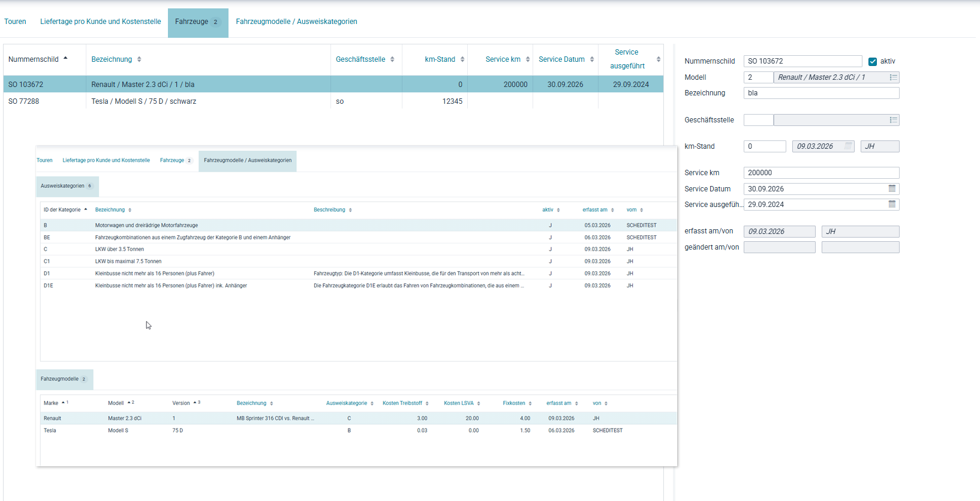Click the Nummernschild input field
Viewport: 980px width, 501px height.
(x=802, y=61)
